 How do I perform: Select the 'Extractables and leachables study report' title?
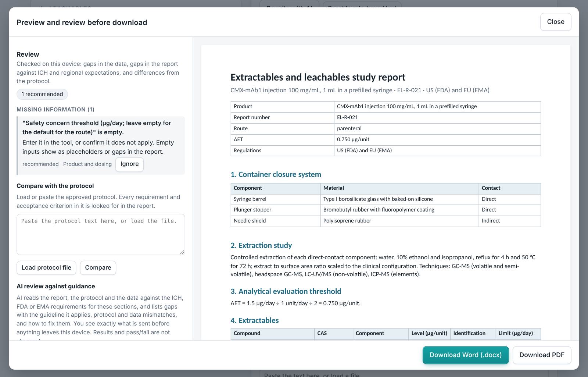(318, 77)
